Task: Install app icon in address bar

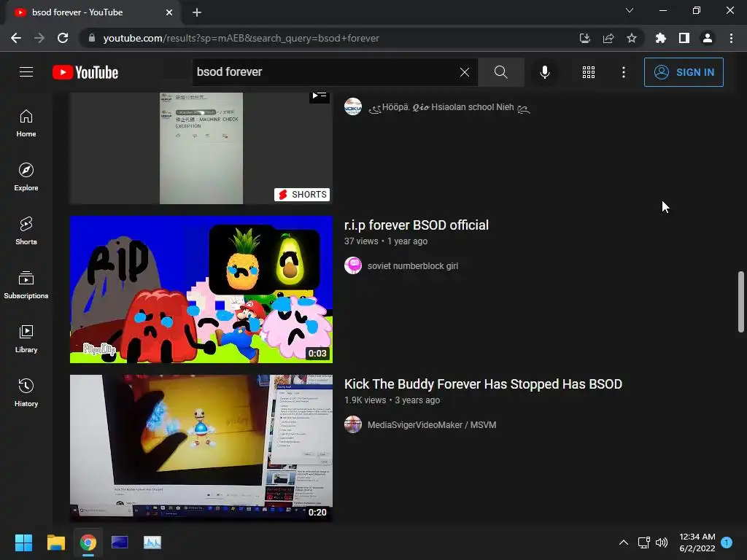Action: click(584, 38)
